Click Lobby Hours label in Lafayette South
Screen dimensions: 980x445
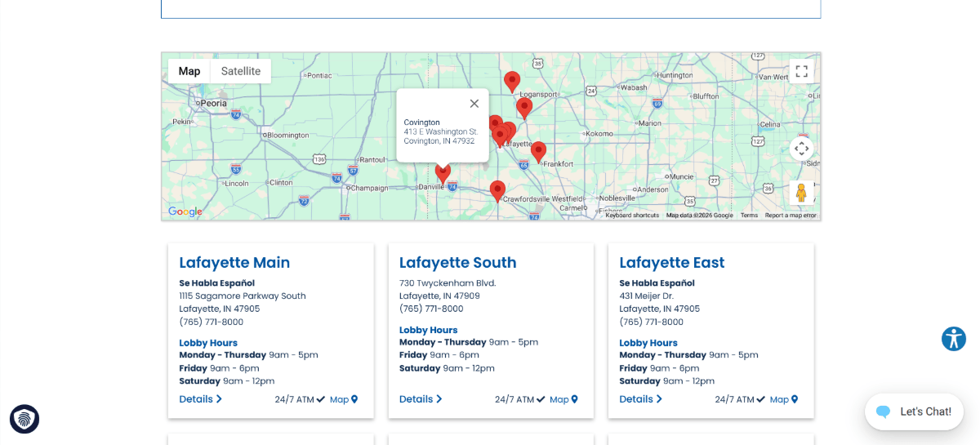(x=429, y=330)
